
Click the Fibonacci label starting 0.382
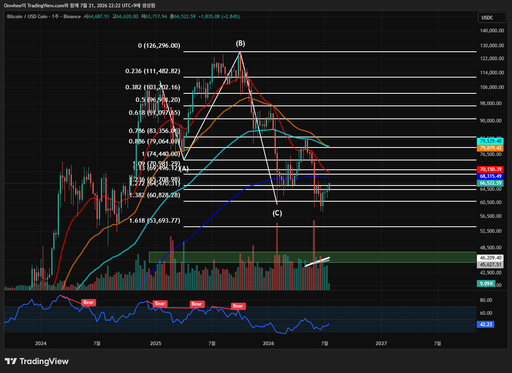click(153, 87)
